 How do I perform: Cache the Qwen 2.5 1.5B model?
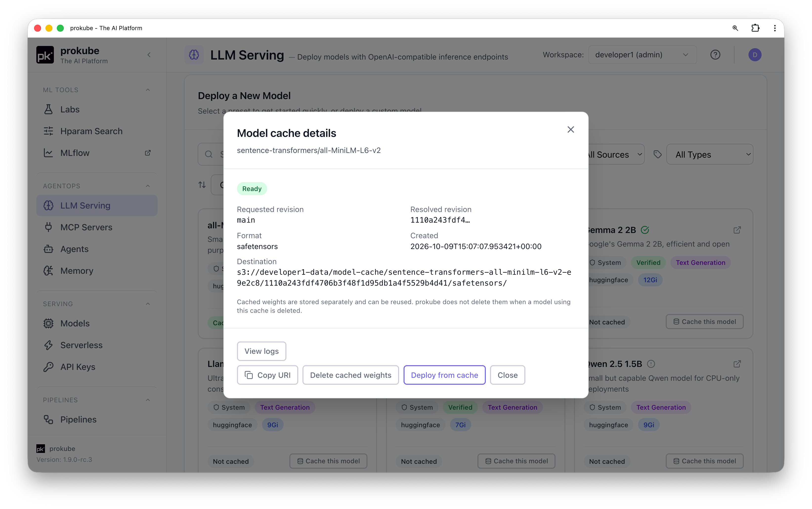[704, 461]
